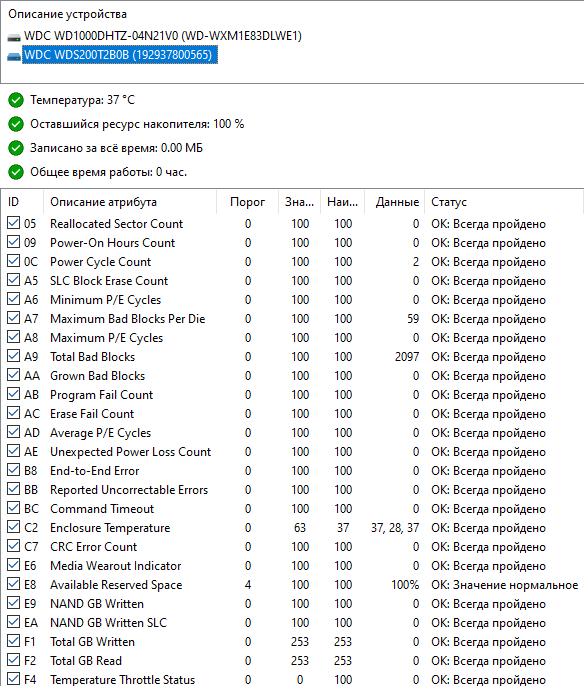Select the Power Cycle Count row text
Viewport: 584px width, 687px height.
click(100, 262)
